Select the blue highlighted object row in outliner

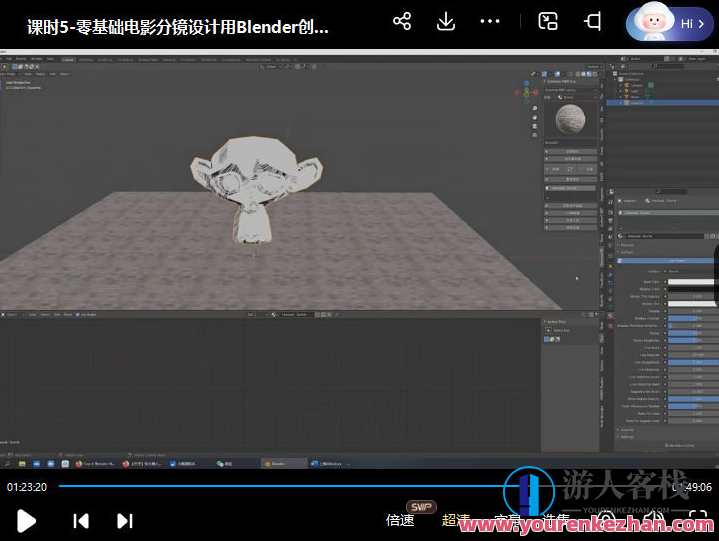click(x=663, y=103)
